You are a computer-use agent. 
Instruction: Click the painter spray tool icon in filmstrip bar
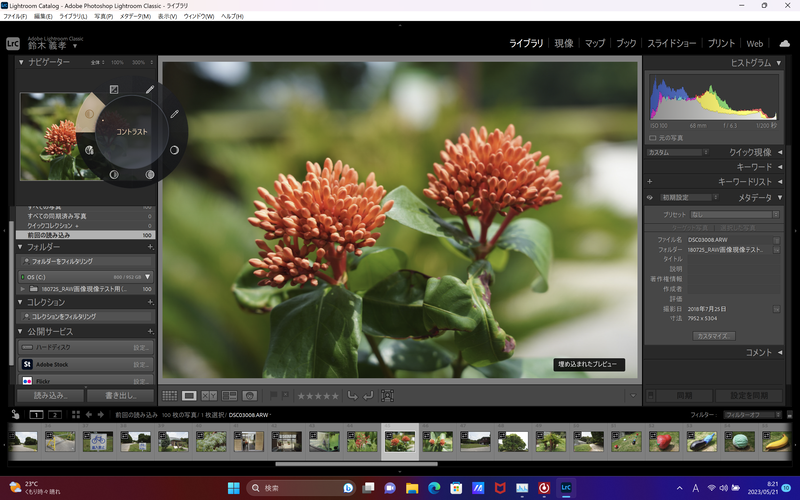click(15, 415)
